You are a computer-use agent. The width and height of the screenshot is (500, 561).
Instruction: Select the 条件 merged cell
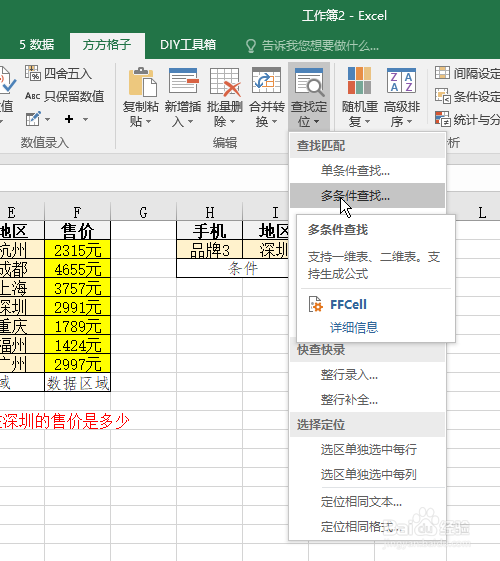233,268
